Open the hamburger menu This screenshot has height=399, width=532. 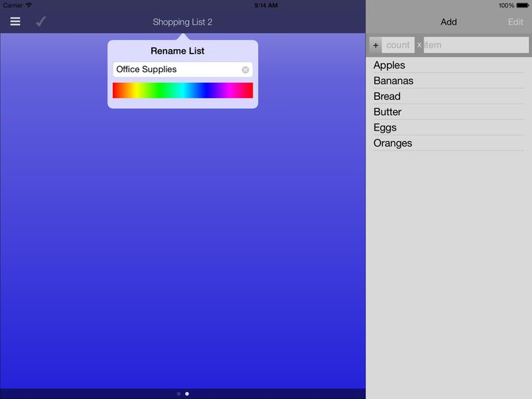(15, 21)
